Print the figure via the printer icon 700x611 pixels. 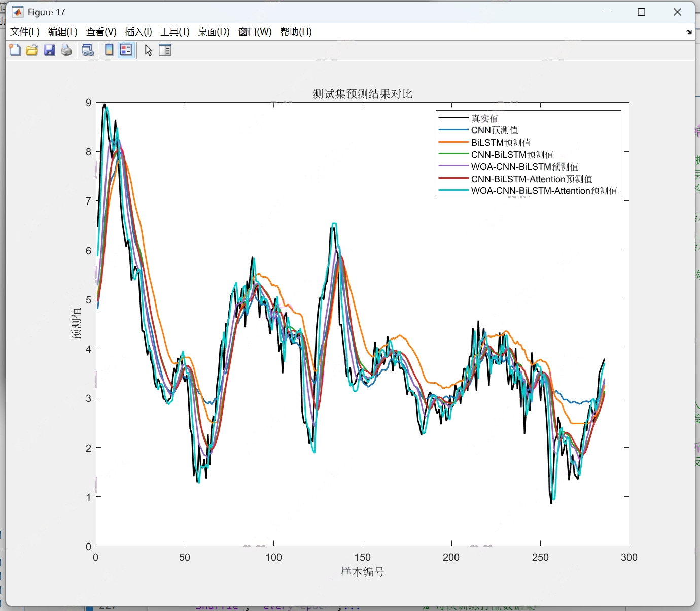pyautogui.click(x=66, y=50)
